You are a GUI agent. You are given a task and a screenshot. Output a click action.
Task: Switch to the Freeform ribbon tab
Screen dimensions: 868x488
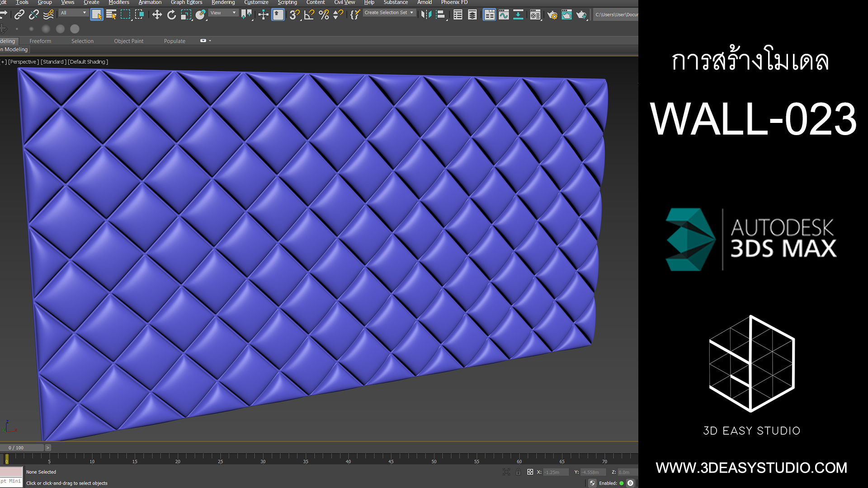tap(40, 41)
